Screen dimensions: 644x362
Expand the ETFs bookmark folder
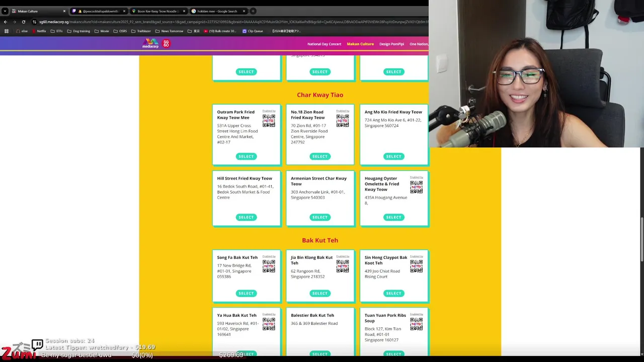tap(56, 31)
